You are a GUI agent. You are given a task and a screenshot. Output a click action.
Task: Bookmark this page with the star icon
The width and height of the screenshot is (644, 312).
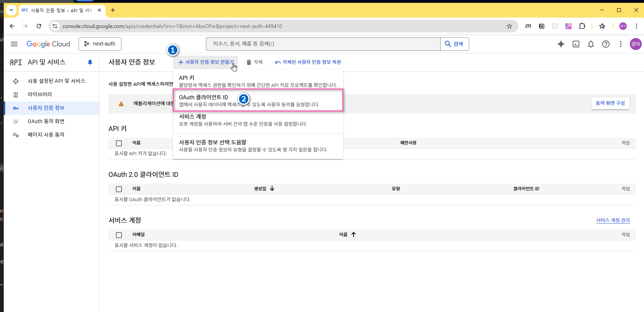coord(509,26)
